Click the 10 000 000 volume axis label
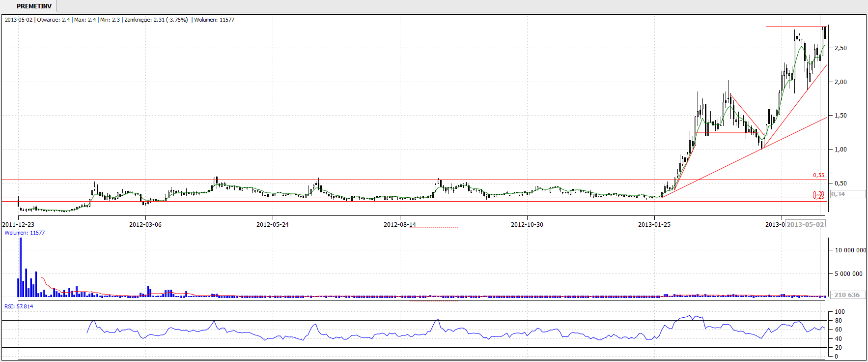Viewport: 868px width, 362px height. (x=850, y=250)
